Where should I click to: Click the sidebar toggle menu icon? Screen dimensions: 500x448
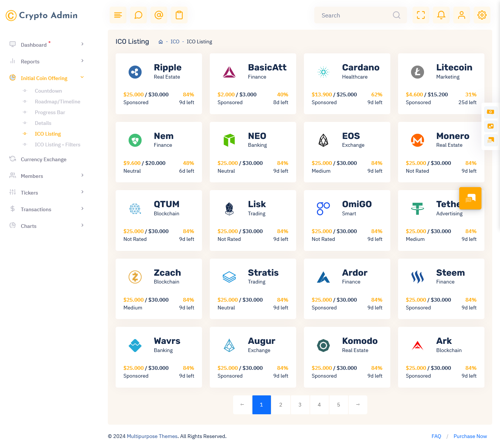(x=118, y=15)
